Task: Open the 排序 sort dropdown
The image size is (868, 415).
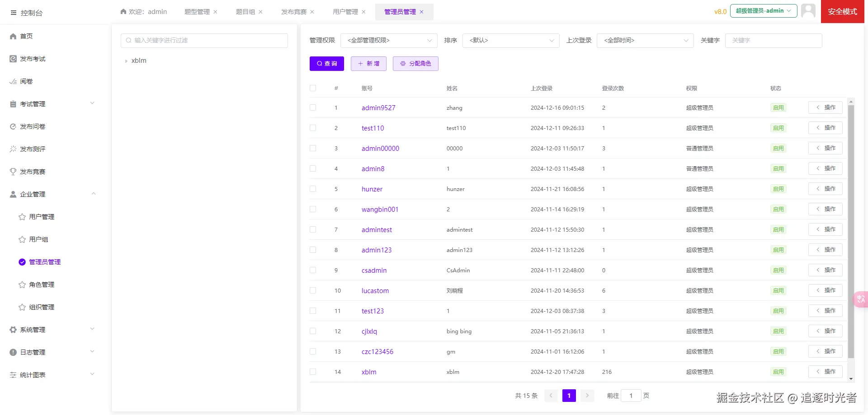Action: (x=511, y=40)
